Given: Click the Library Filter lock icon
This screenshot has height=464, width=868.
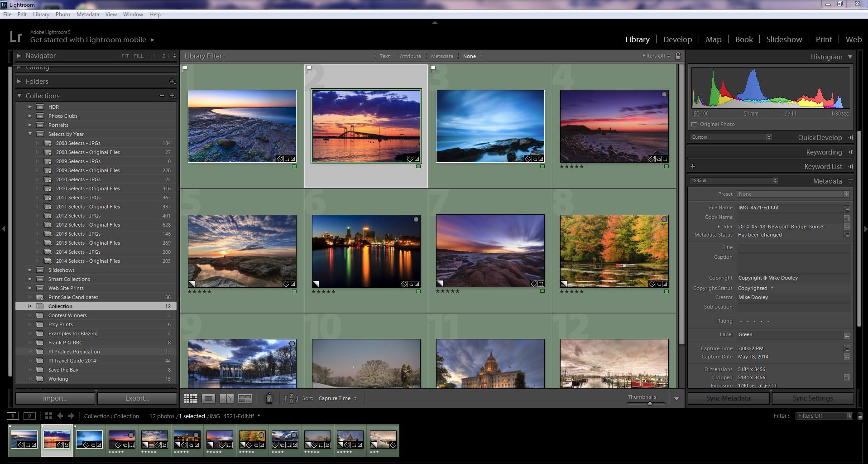Looking at the screenshot, I should click(678, 56).
